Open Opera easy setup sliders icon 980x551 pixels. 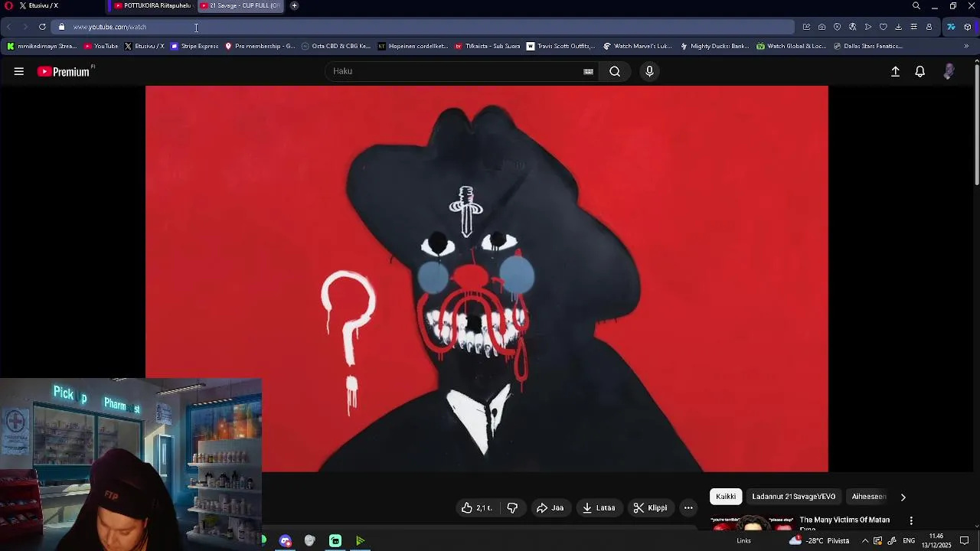point(913,27)
